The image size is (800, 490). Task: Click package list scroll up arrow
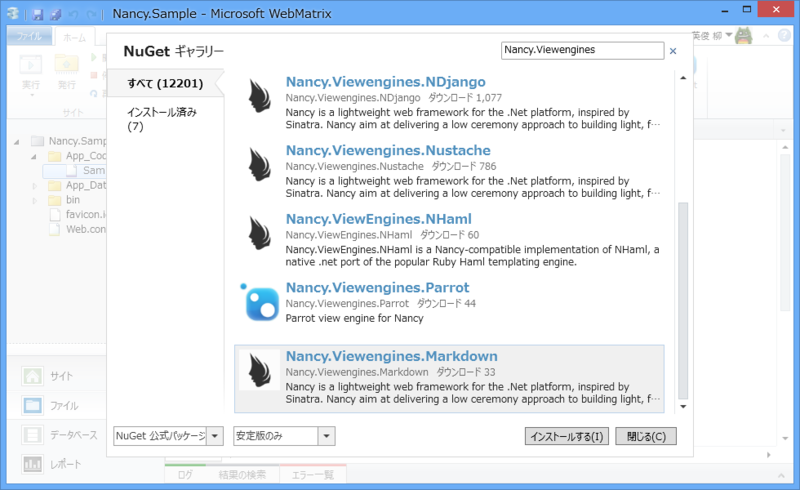click(x=683, y=78)
